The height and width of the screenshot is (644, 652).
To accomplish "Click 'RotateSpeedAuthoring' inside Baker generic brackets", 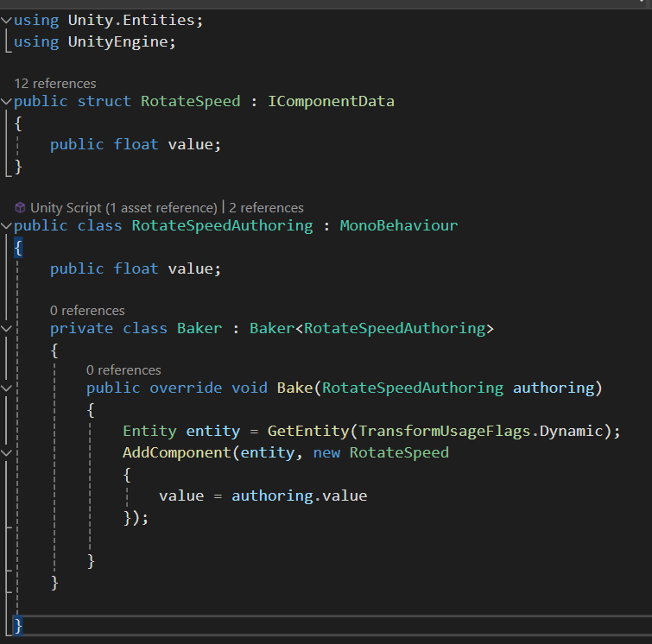I will tap(395, 328).
